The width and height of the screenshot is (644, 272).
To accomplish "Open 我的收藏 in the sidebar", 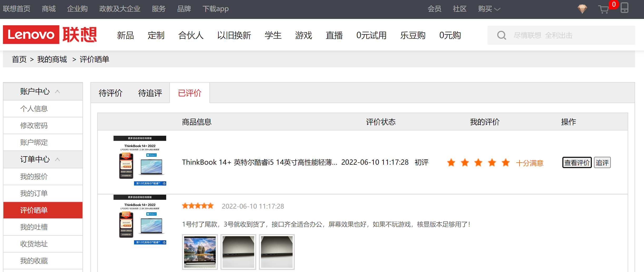I will pos(43,261).
